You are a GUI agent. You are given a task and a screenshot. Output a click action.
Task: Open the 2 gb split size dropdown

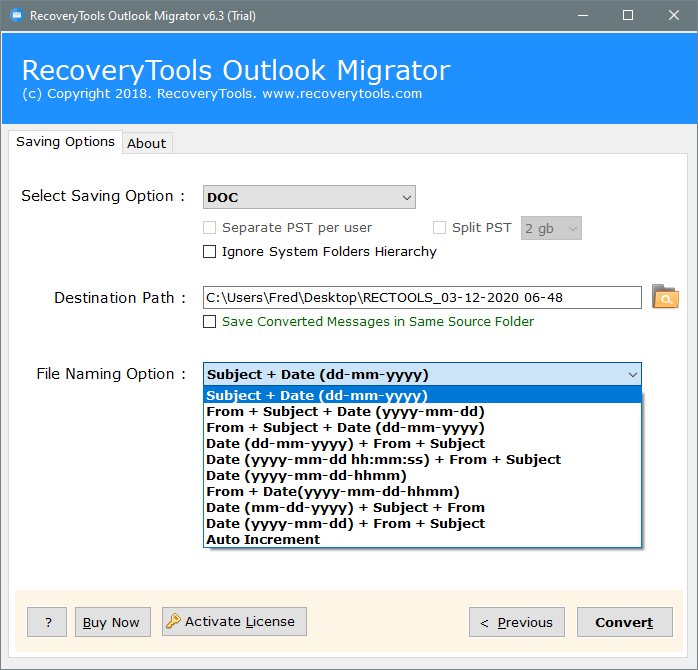pyautogui.click(x=551, y=228)
